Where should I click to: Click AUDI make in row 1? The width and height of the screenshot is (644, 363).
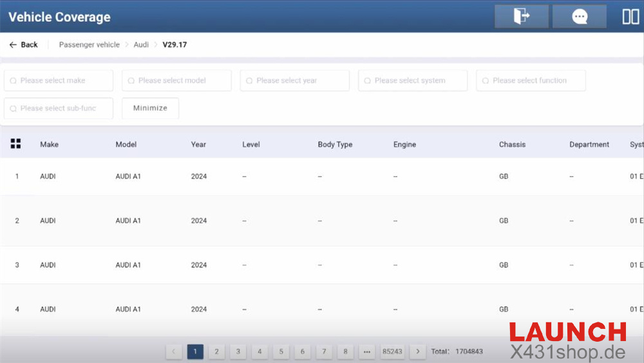coord(48,177)
